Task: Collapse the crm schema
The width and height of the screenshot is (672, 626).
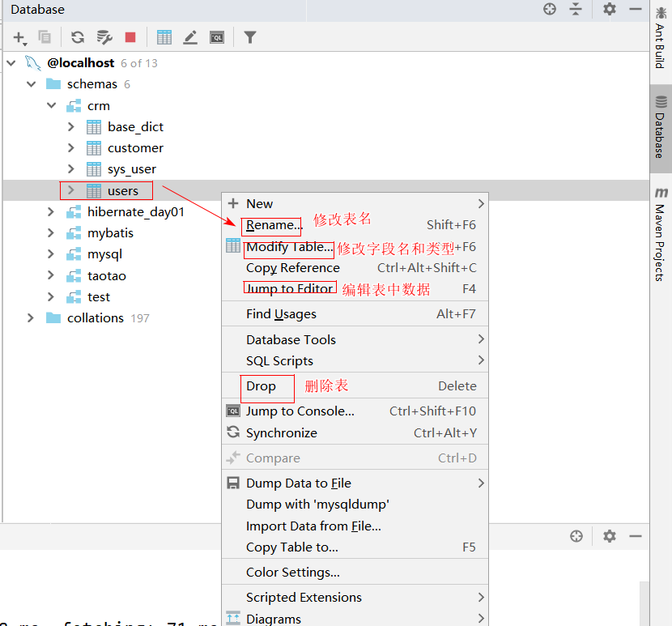Action: 52,105
